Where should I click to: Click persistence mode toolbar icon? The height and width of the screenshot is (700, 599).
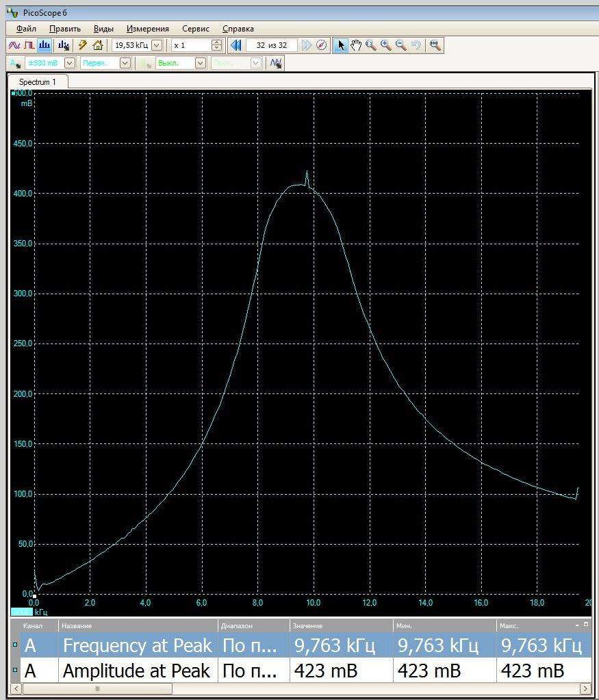29,45
